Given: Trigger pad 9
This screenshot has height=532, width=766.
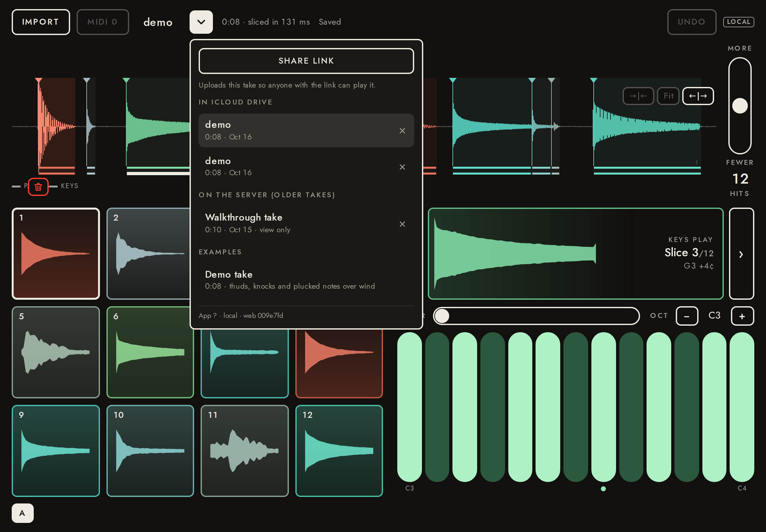Looking at the screenshot, I should click(56, 451).
